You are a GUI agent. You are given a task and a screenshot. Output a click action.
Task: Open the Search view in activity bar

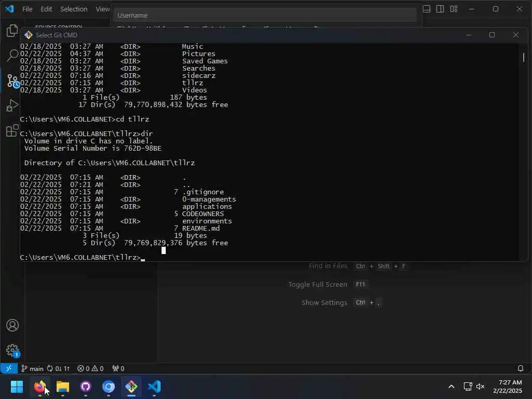click(12, 55)
